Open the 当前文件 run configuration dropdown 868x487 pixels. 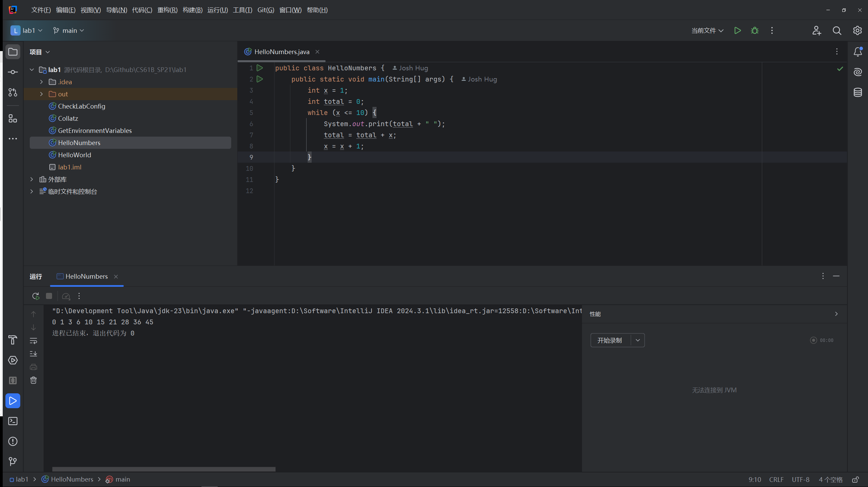(x=707, y=30)
